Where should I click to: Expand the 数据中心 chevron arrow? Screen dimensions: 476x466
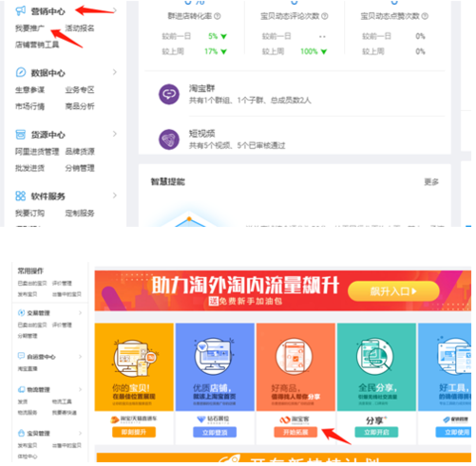tap(115, 72)
